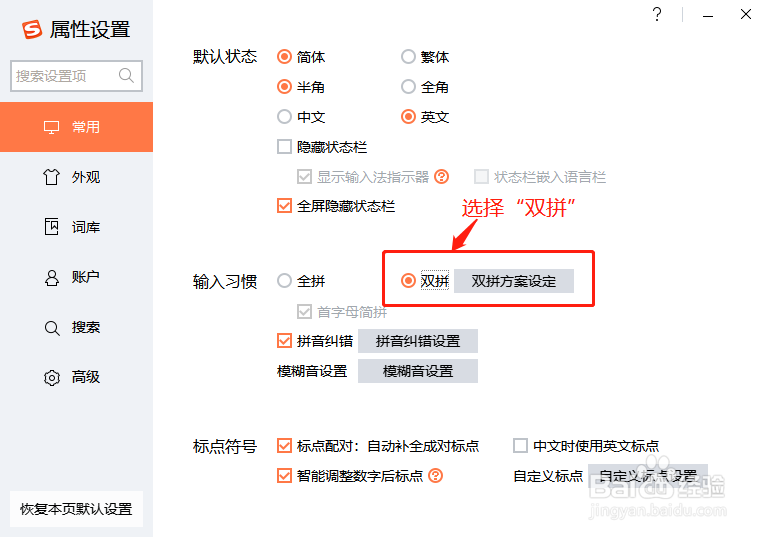Click help icon beside 智能调整数字后标点
The width and height of the screenshot is (768, 537).
coord(435,475)
